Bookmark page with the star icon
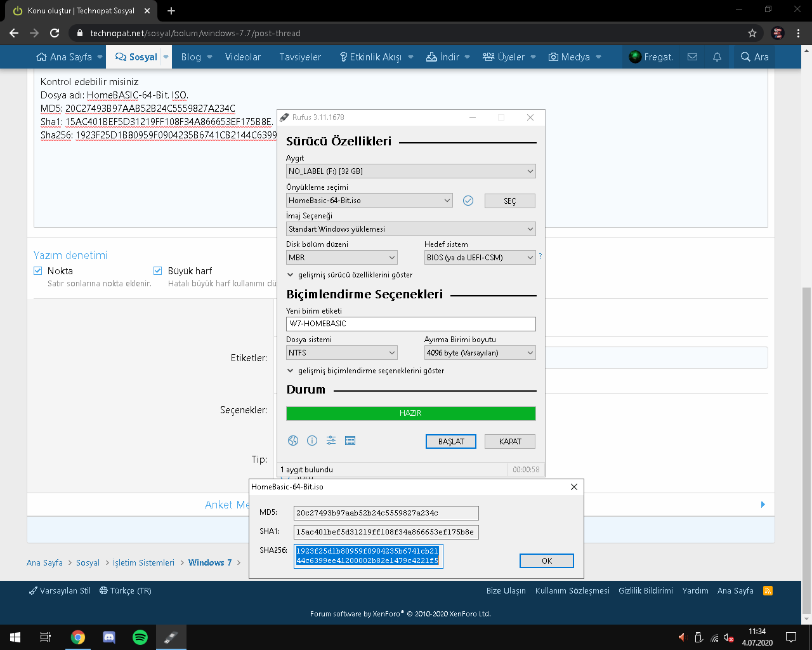 pos(752,33)
